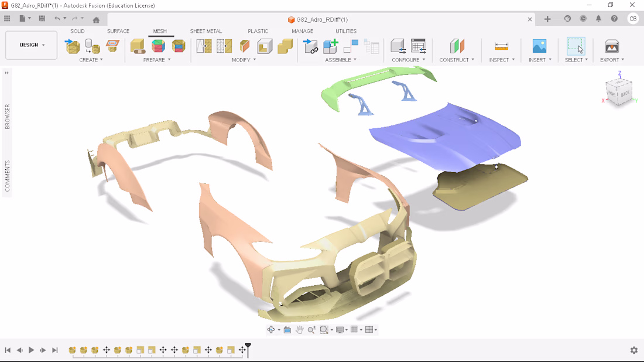The height and width of the screenshot is (362, 644).
Task: Click the timeline end marker playhead
Action: 248,350
